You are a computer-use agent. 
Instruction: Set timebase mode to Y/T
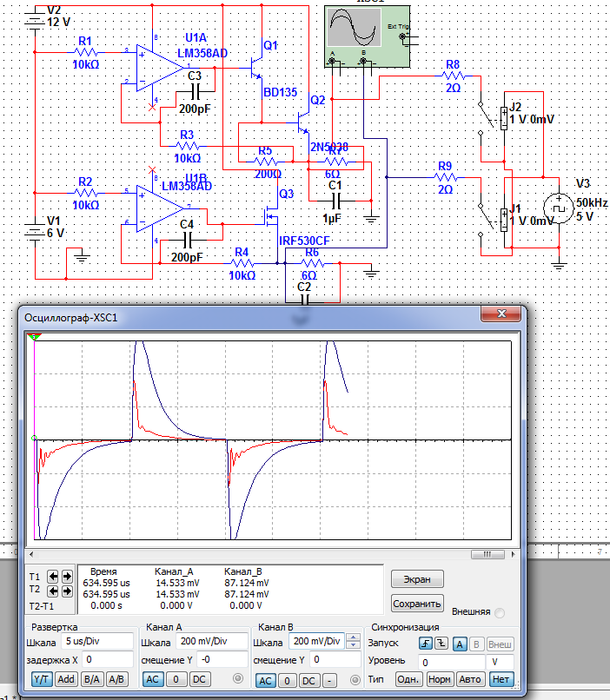coord(41,679)
